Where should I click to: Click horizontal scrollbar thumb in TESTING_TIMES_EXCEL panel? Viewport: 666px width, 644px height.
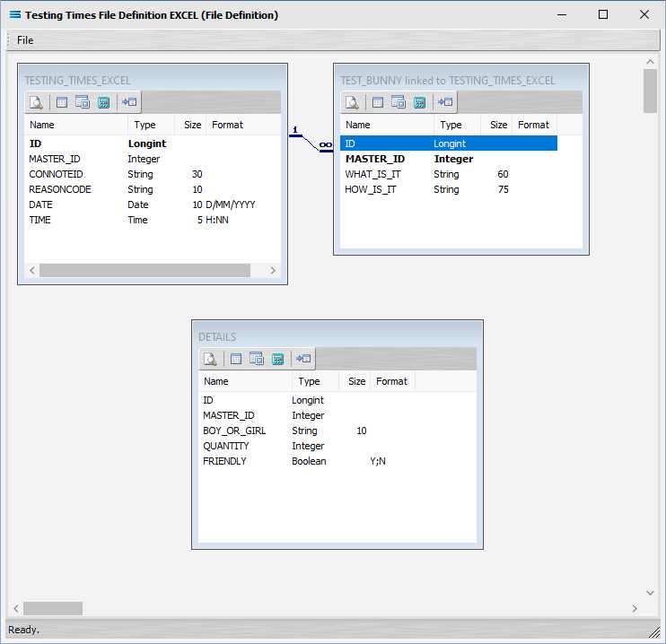[145, 270]
